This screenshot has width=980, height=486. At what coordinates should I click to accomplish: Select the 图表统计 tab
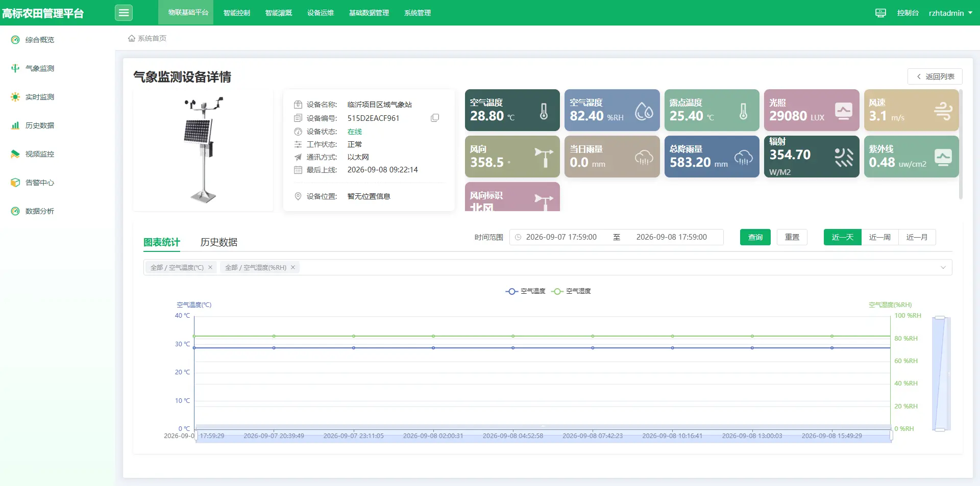coord(162,242)
